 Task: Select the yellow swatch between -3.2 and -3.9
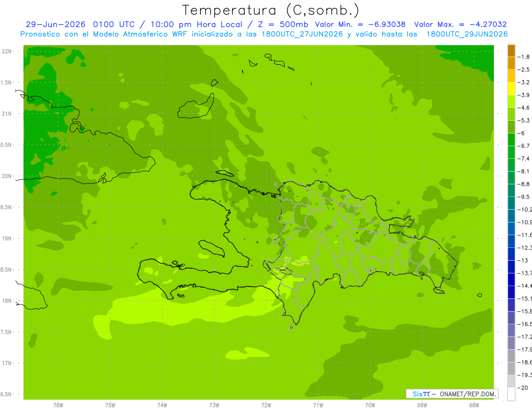[x=511, y=89]
